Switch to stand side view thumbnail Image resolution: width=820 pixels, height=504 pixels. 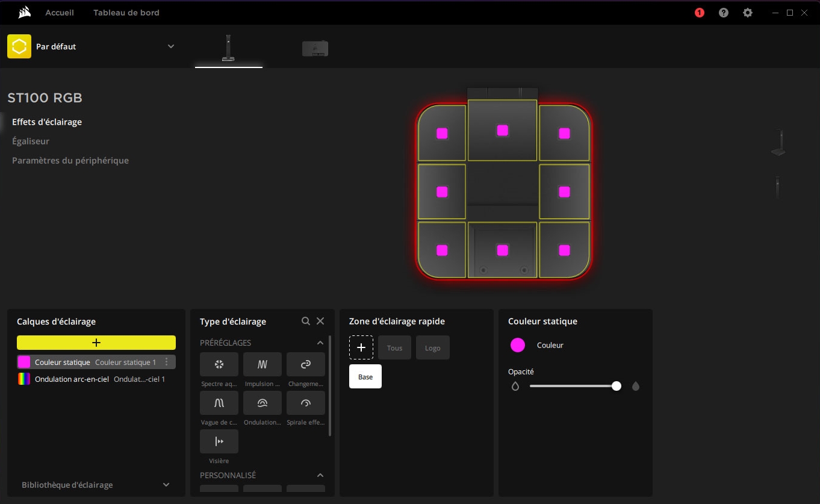click(x=778, y=187)
